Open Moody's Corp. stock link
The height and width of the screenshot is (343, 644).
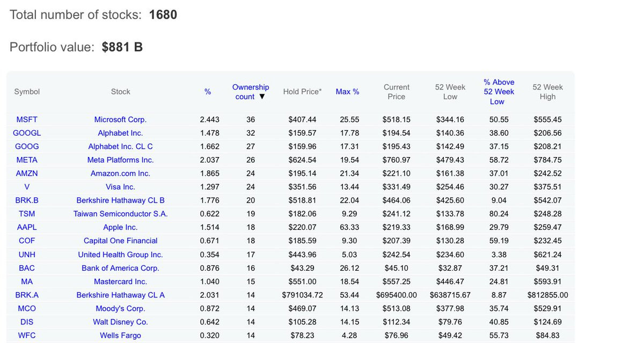(x=120, y=308)
